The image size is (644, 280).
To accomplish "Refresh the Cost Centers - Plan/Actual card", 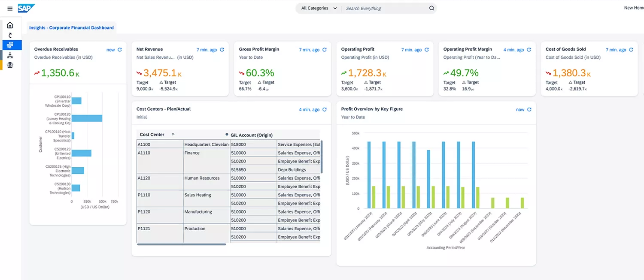I will 325,110.
